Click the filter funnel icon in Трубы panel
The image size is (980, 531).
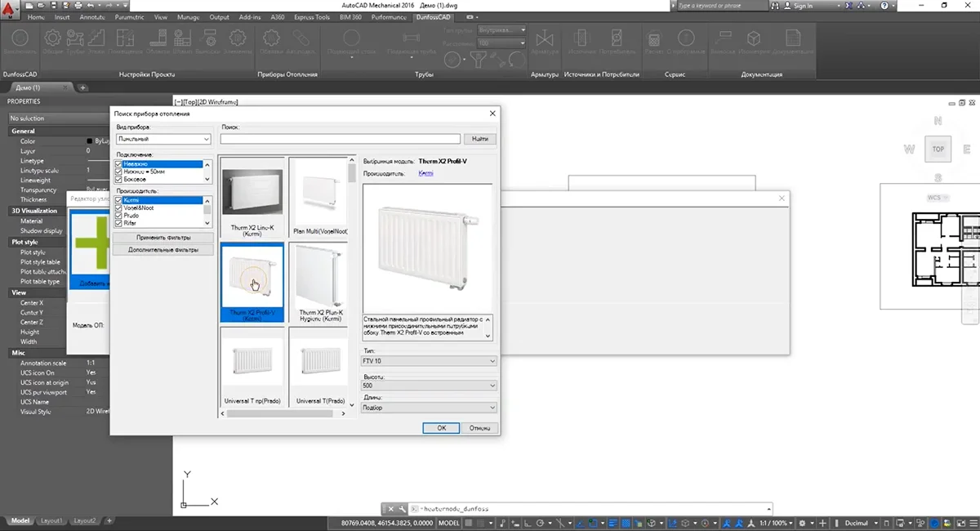[479, 59]
